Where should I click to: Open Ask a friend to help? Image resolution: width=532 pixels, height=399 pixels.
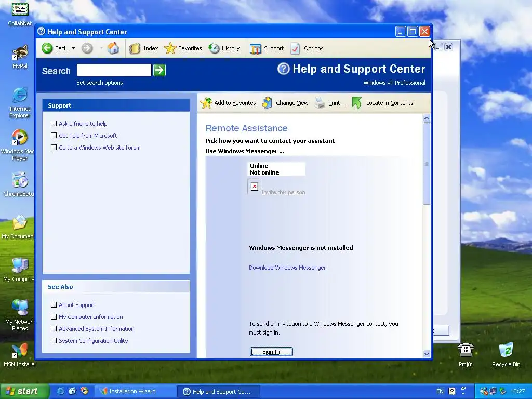pyautogui.click(x=83, y=124)
